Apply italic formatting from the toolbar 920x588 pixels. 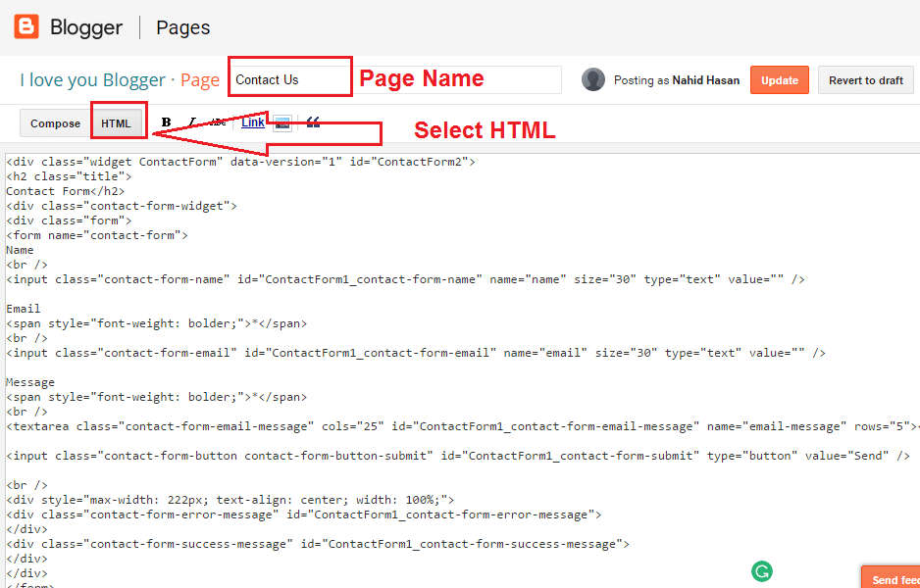[192, 122]
